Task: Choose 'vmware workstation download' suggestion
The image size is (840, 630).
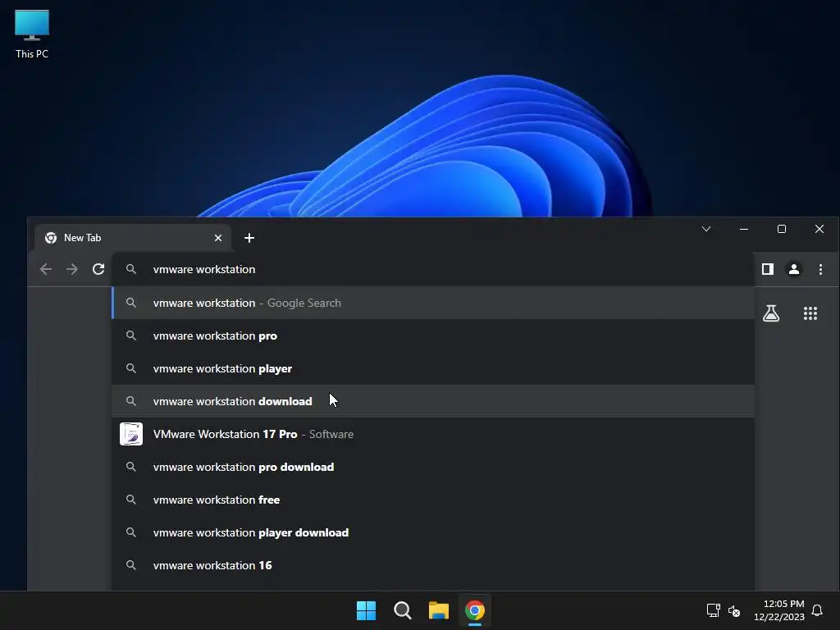Action: [x=433, y=401]
